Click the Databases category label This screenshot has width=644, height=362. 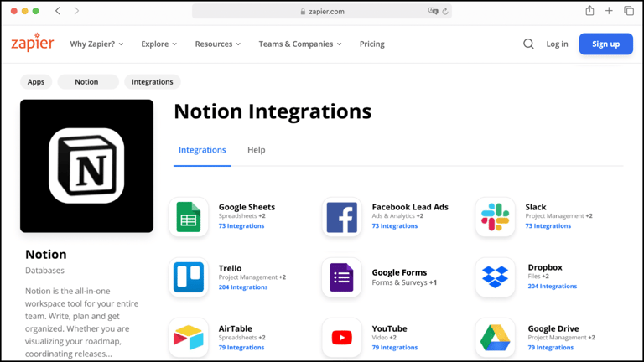(x=44, y=271)
